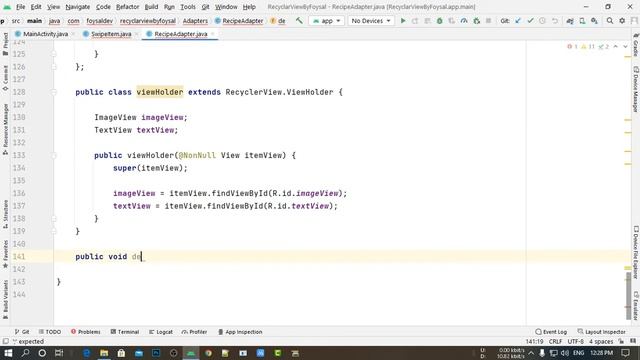Jump to previous highlighted error arrow
This screenshot has height=360, width=640.
point(616,47)
